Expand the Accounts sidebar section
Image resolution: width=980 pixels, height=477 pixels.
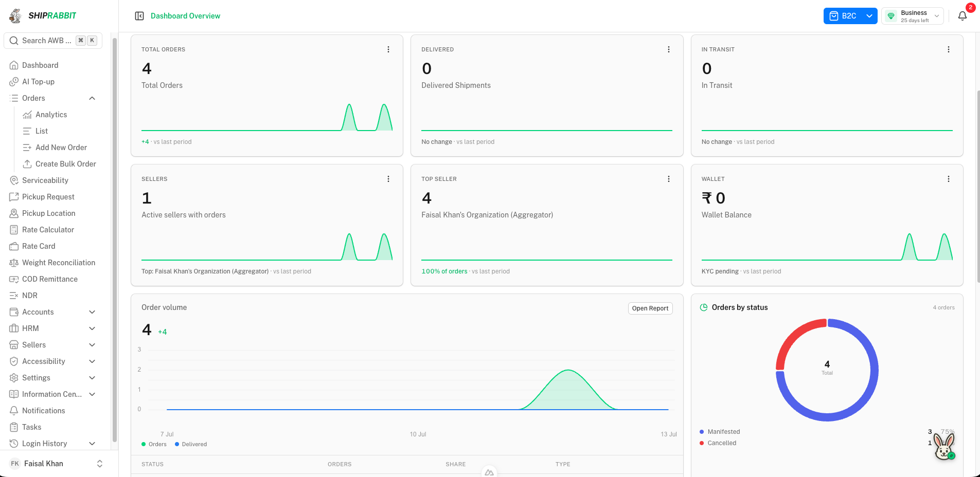coord(52,312)
